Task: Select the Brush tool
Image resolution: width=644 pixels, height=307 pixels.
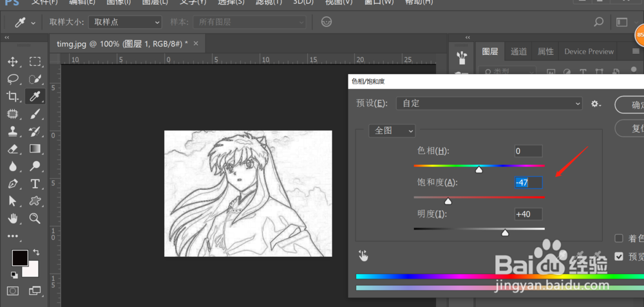Action: coord(35,114)
